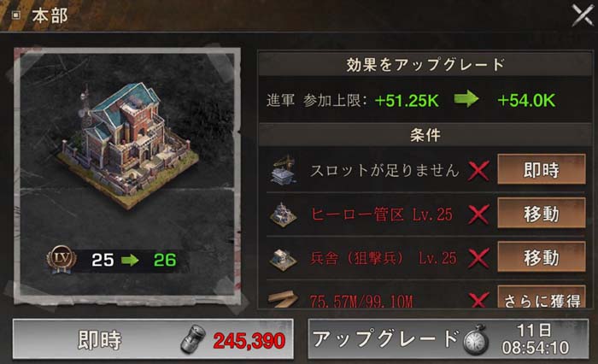The image size is (598, 364).
Task: Click the LV medal badge icon
Action: pyautogui.click(x=61, y=259)
